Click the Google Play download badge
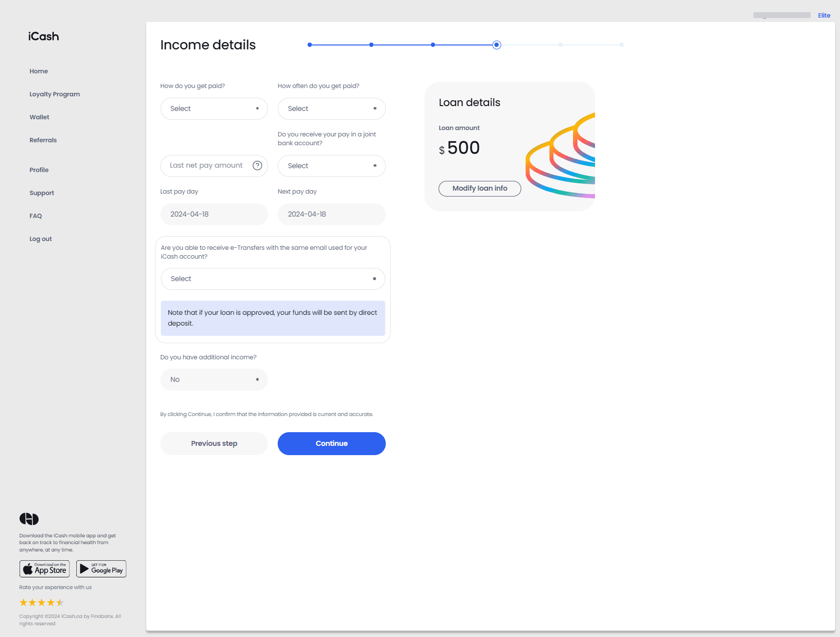Viewport: 840px width, 637px height. pos(101,569)
